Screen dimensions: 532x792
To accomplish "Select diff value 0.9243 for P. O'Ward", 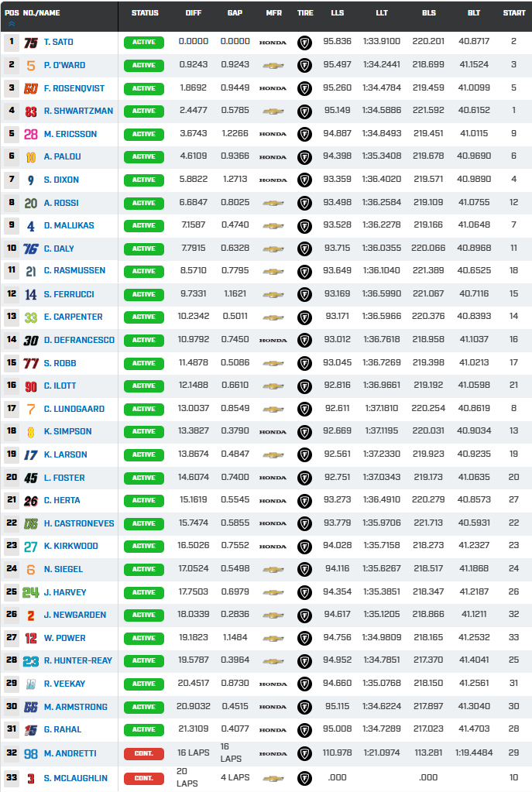I will (x=194, y=64).
